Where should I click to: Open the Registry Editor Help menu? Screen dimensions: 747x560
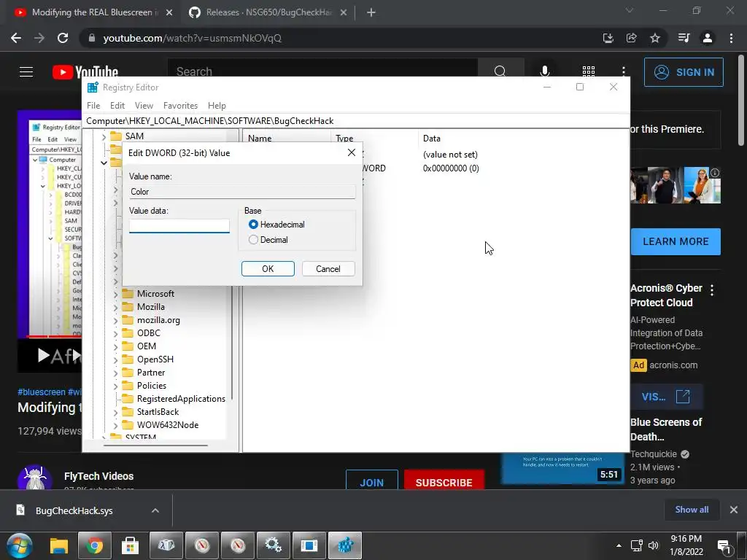pos(217,105)
